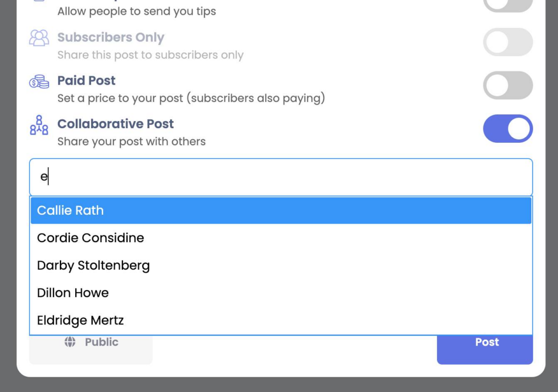Viewport: 558px width, 392px height.
Task: Click the globe icon beside Public
Action: coord(70,342)
